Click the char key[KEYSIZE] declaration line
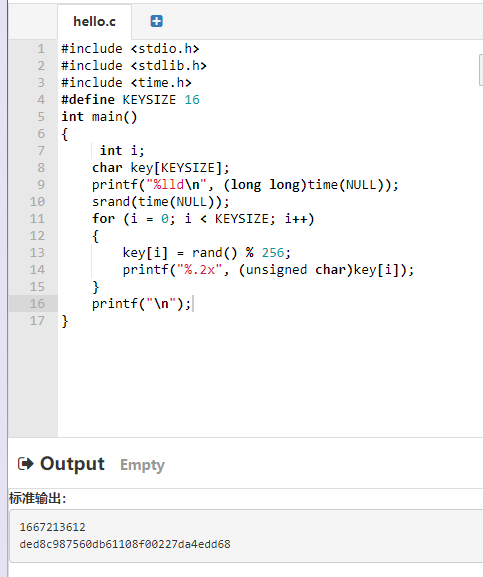The height and width of the screenshot is (577, 483). [x=160, y=168]
